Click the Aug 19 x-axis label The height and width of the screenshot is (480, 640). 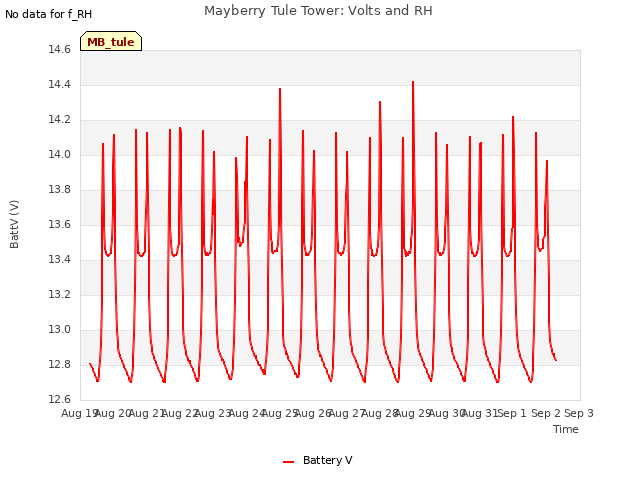(79, 413)
